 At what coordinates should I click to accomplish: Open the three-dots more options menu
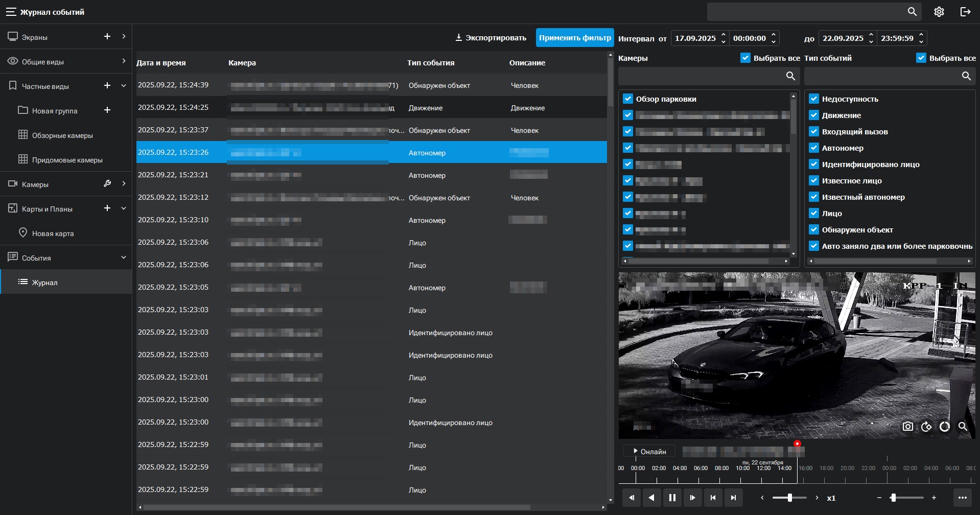point(962,498)
